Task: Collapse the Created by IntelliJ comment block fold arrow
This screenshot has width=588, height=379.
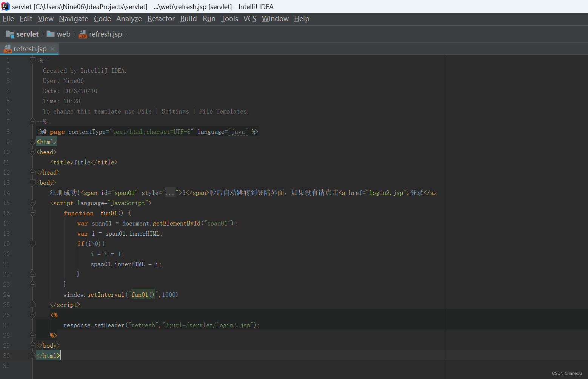Action: tap(32, 60)
